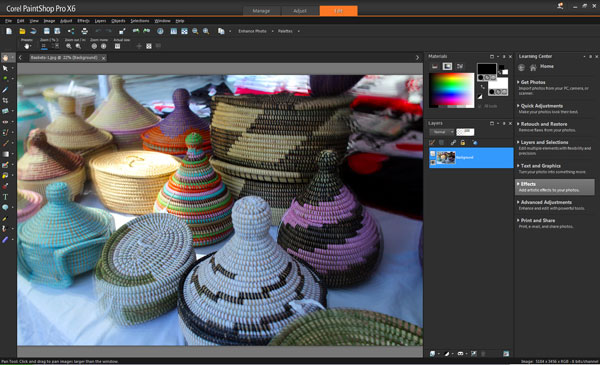Open the Effects learning topic
The height and width of the screenshot is (365, 600).
(555, 187)
